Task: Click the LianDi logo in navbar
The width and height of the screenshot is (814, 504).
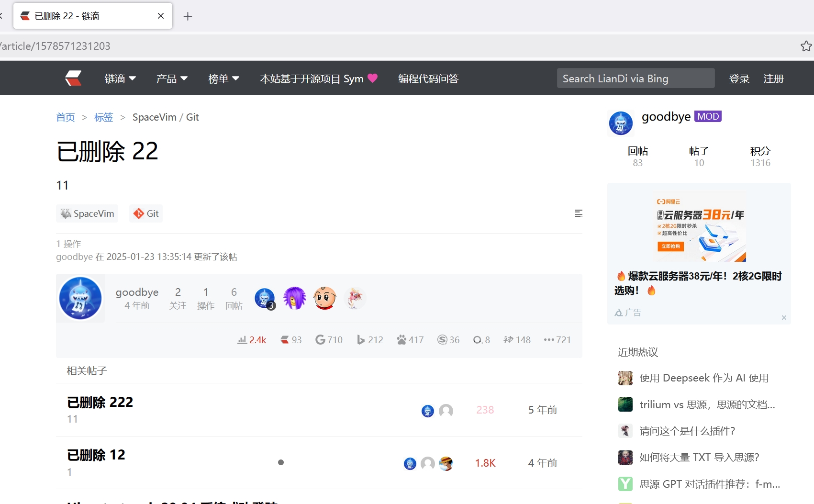Action: coord(74,78)
